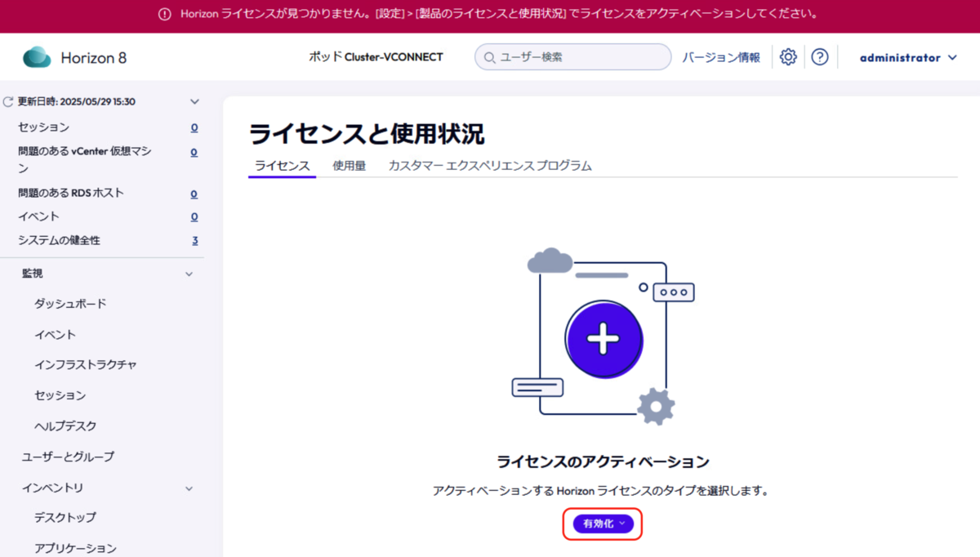Open the 有効化 dropdown button
This screenshot has width=980, height=557.
(x=603, y=524)
